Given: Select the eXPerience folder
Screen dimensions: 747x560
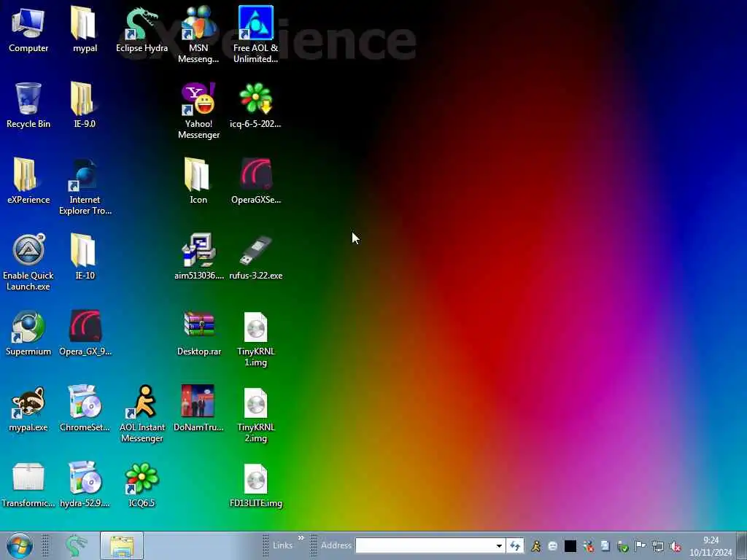Looking at the screenshot, I should [x=28, y=181].
